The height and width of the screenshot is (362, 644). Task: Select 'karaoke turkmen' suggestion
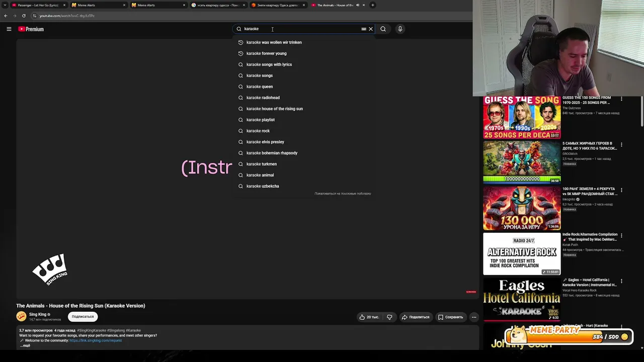304,164
